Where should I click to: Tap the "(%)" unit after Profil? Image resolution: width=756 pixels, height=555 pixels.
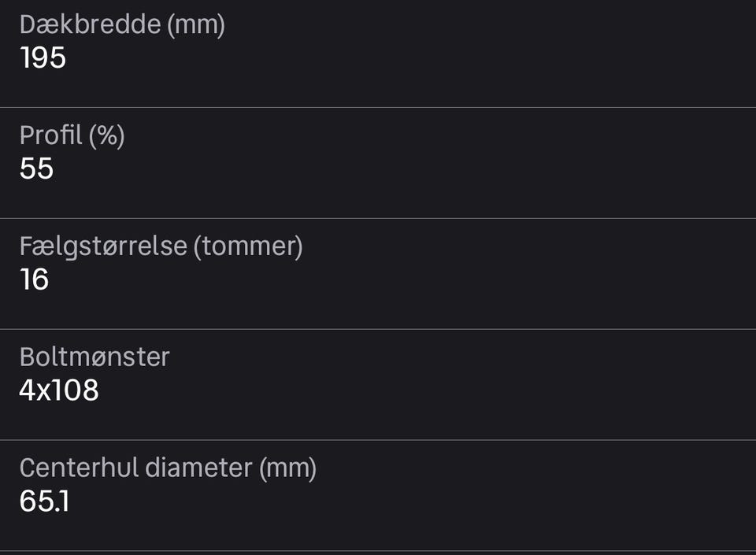click(x=106, y=136)
